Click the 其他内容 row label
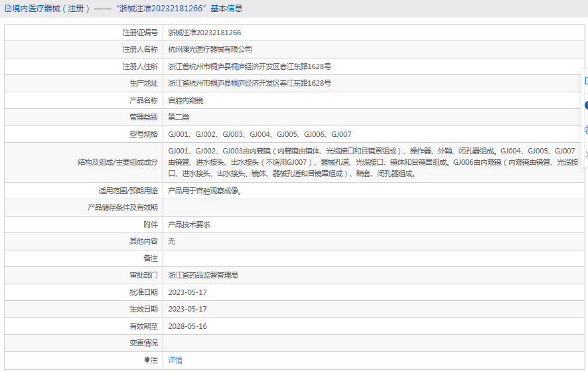Screen dimensions: 588x372 [143, 241]
